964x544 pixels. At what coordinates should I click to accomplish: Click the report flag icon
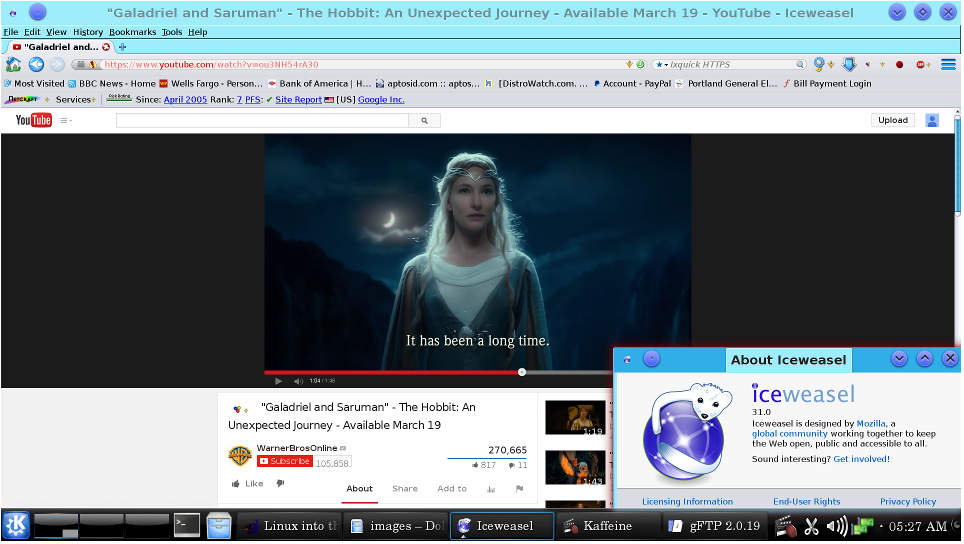pos(520,489)
